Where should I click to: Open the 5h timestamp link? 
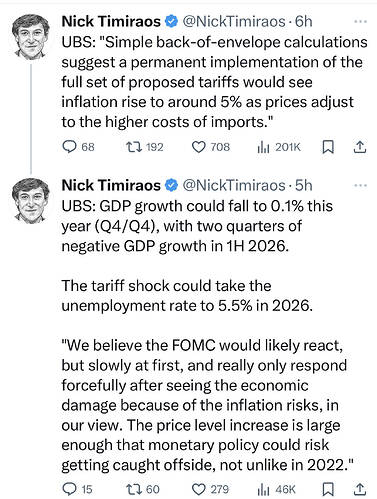[304, 185]
